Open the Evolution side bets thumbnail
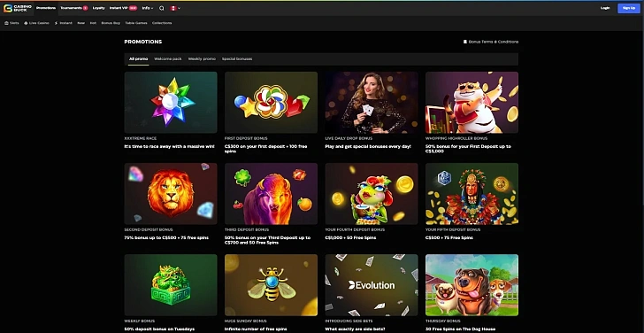644x333 pixels. [x=372, y=285]
